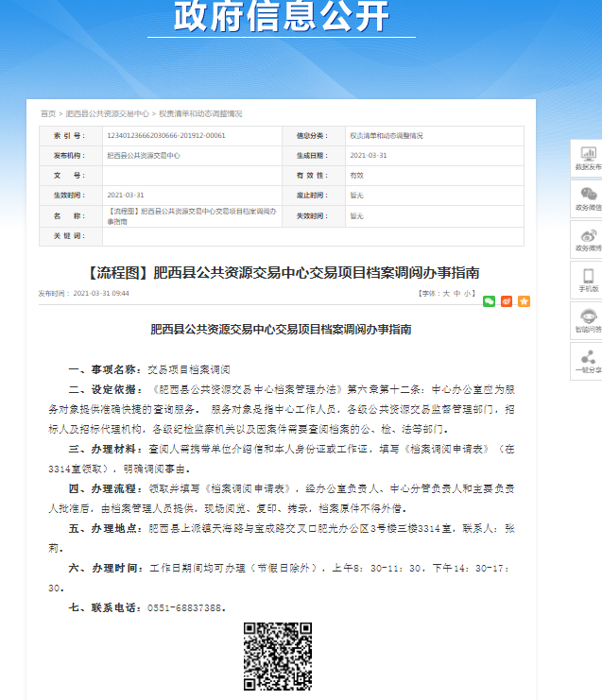The image size is (602, 700).
Task: Open the 数据发布 sidebar icon
Action: pyautogui.click(x=588, y=159)
